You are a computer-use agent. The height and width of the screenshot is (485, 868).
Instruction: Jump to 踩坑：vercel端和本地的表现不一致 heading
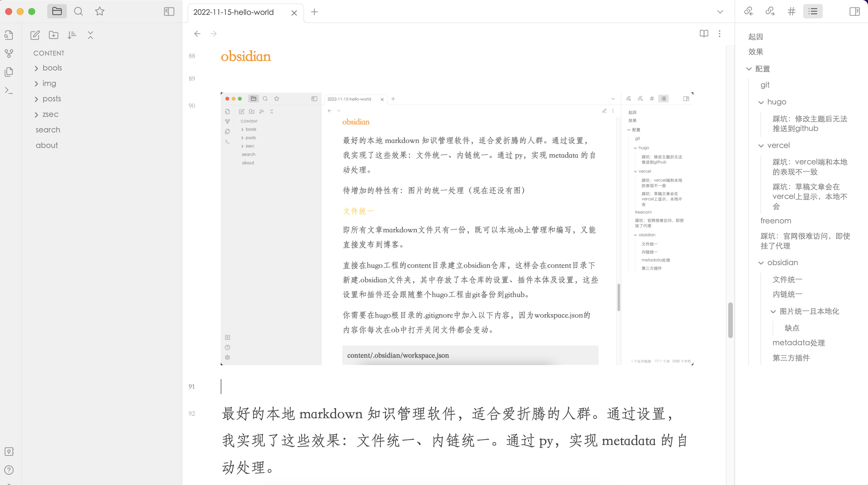809,167
